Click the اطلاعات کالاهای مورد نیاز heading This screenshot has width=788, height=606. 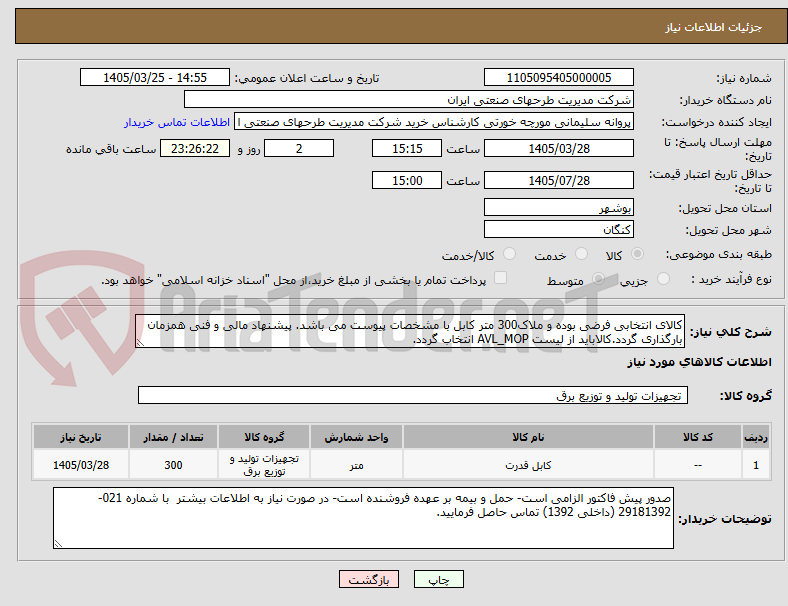[699, 362]
